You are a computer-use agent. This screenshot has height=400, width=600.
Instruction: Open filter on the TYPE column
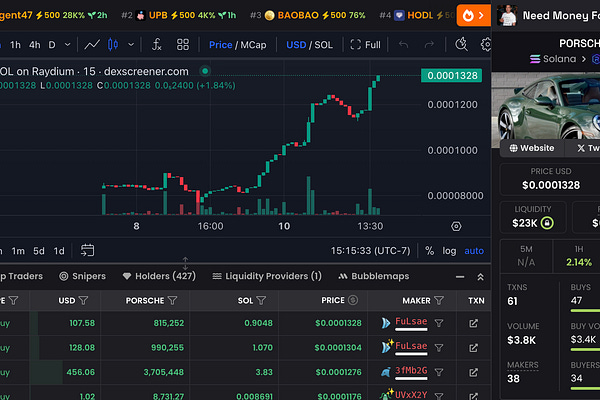tap(13, 300)
